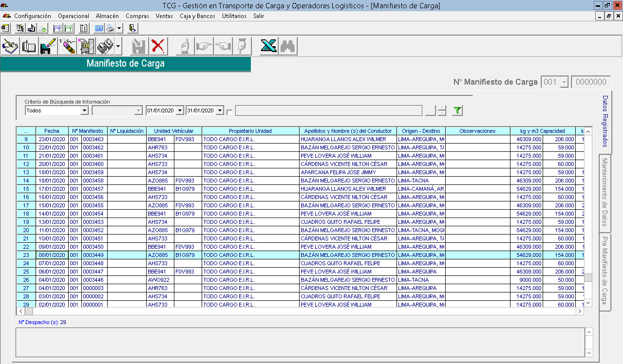Click the new record notepad icon
Viewport: 623px width, 364px height.
click(10, 47)
